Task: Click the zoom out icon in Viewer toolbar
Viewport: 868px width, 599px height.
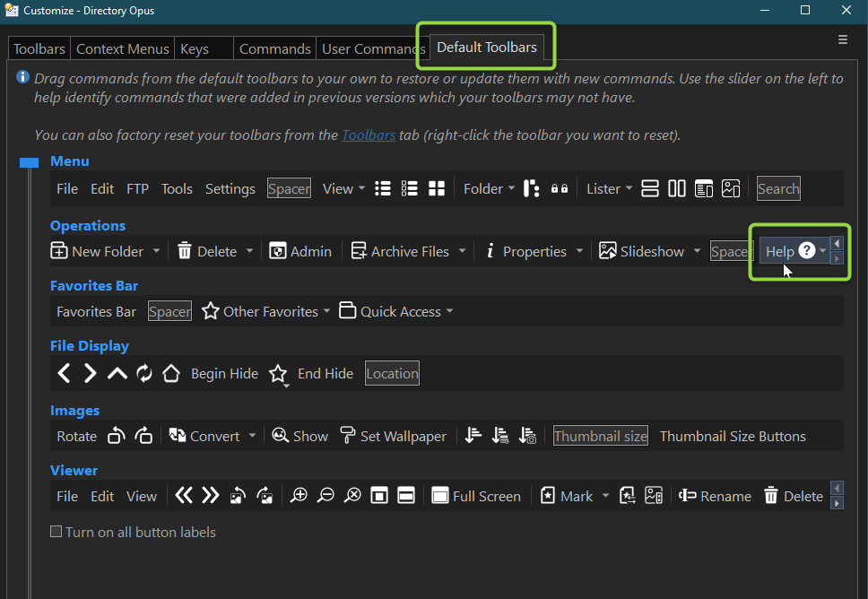Action: [x=326, y=496]
